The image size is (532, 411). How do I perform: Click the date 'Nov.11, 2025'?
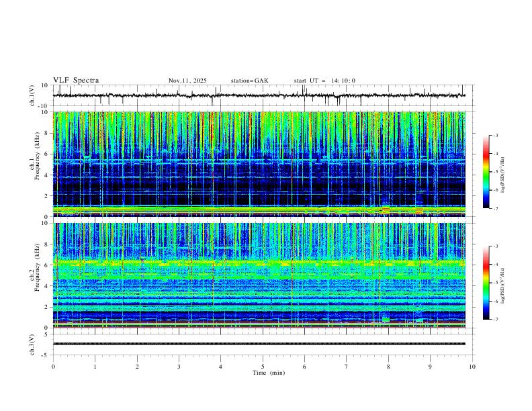187,81
